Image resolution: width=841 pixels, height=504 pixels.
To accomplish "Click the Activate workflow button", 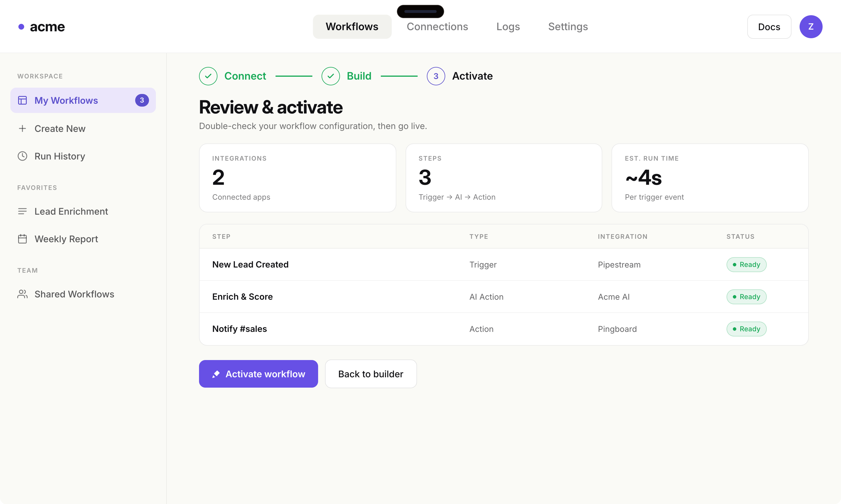I will coord(258,374).
